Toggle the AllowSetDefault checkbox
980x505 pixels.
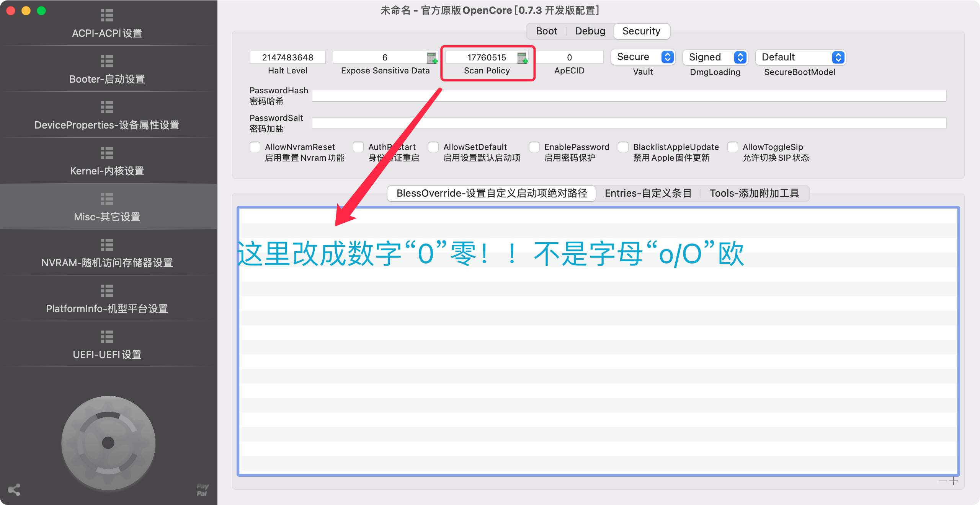[433, 147]
